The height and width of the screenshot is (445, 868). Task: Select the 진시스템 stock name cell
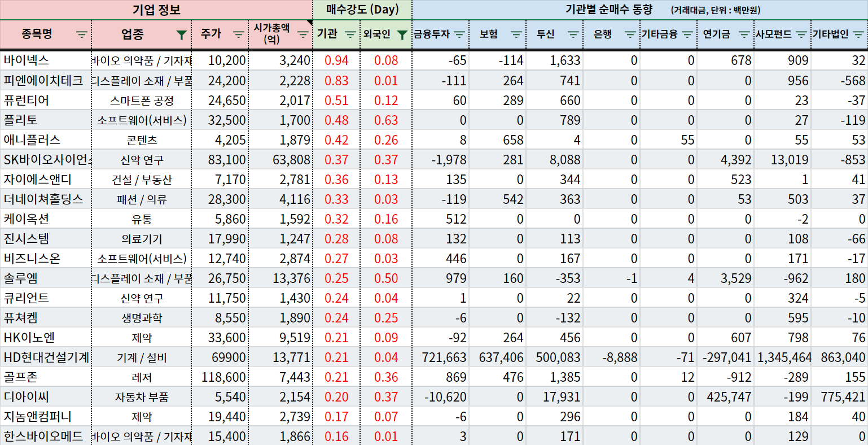coord(45,238)
